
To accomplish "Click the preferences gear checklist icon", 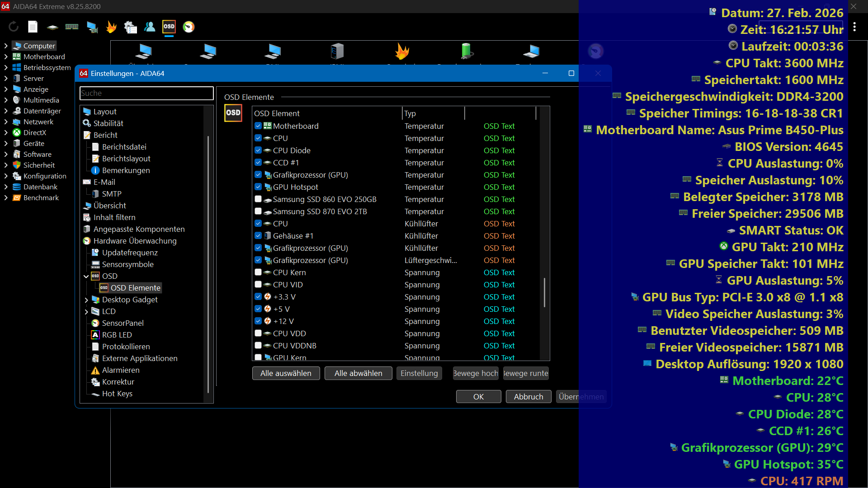I will click(131, 27).
